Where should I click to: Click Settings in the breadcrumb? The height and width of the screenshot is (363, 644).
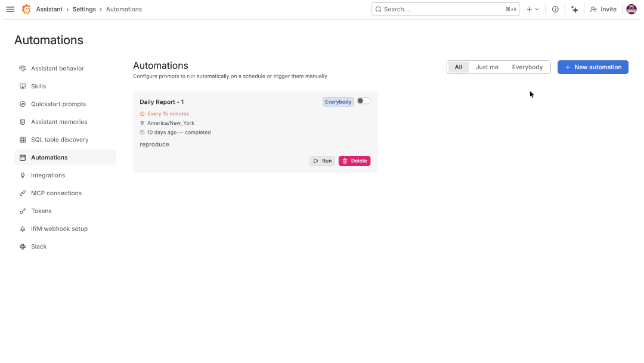(x=84, y=9)
